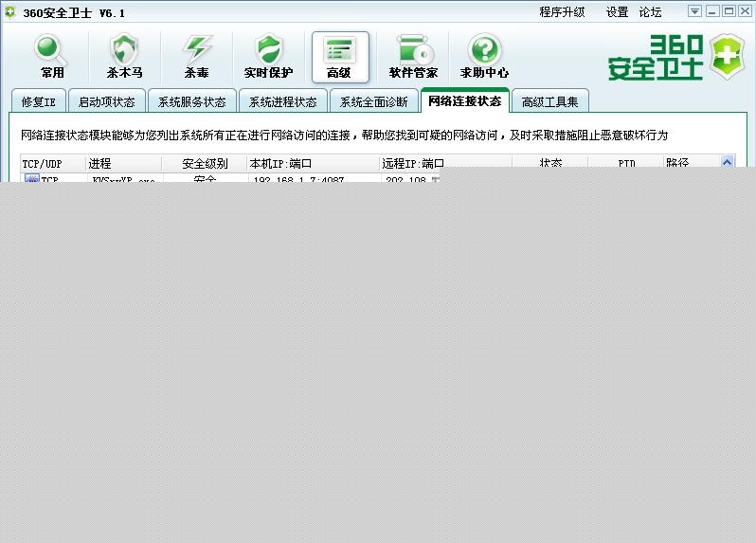The width and height of the screenshot is (756, 543).
Task: Switch to the 系统进程状态 tab
Action: coord(283,101)
